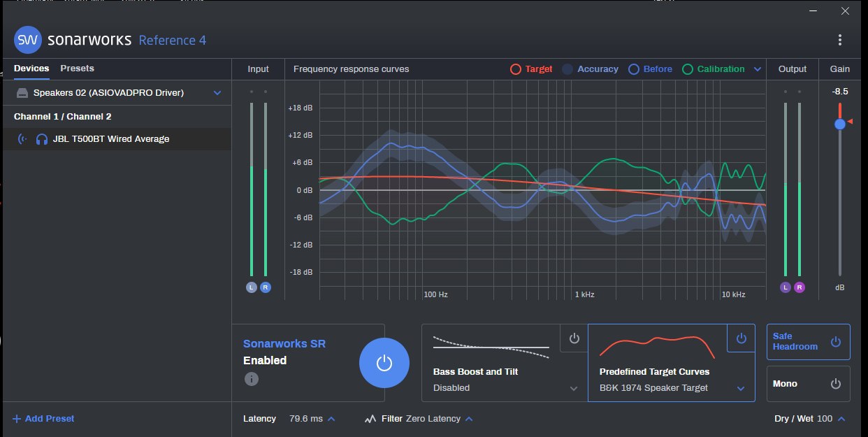This screenshot has width=868, height=437.
Task: Switch to the Presets tab
Action: 77,69
